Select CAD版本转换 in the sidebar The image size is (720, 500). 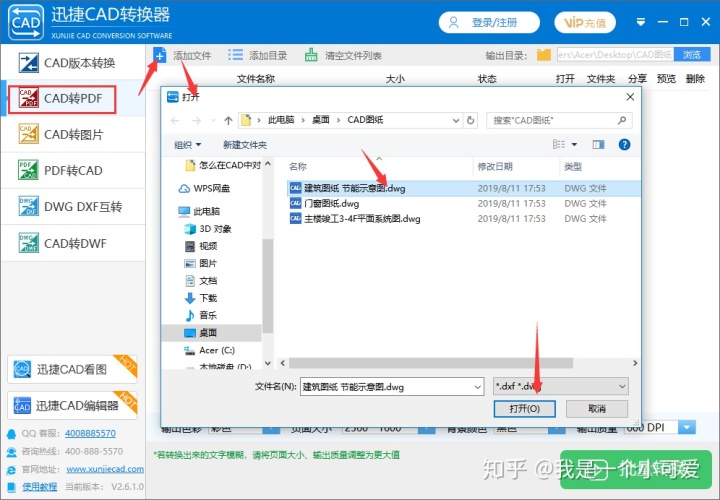pos(73,63)
